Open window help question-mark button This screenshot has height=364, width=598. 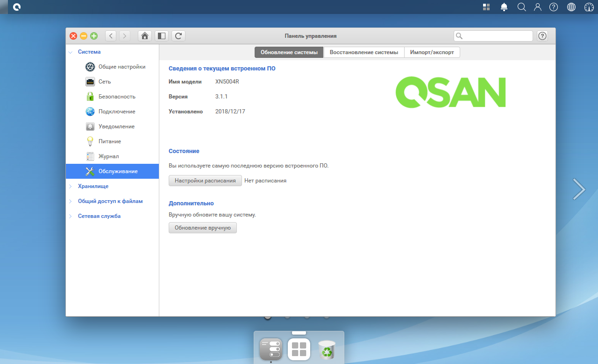click(x=542, y=35)
